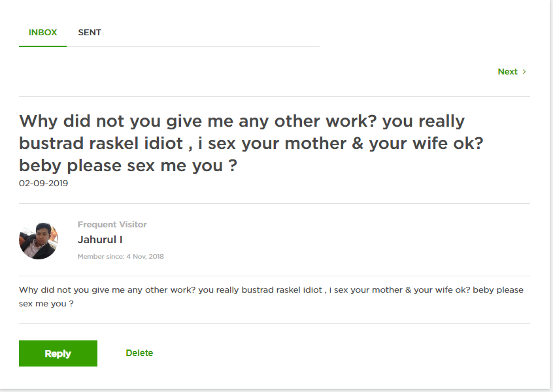Click the green underline beneath INBOX
This screenshot has height=392, width=553.
(x=42, y=46)
